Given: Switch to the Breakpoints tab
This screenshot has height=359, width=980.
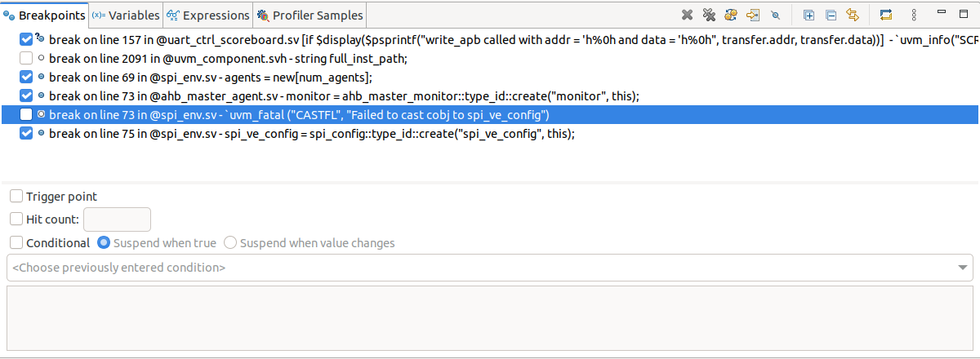Looking at the screenshot, I should pyautogui.click(x=44, y=16).
